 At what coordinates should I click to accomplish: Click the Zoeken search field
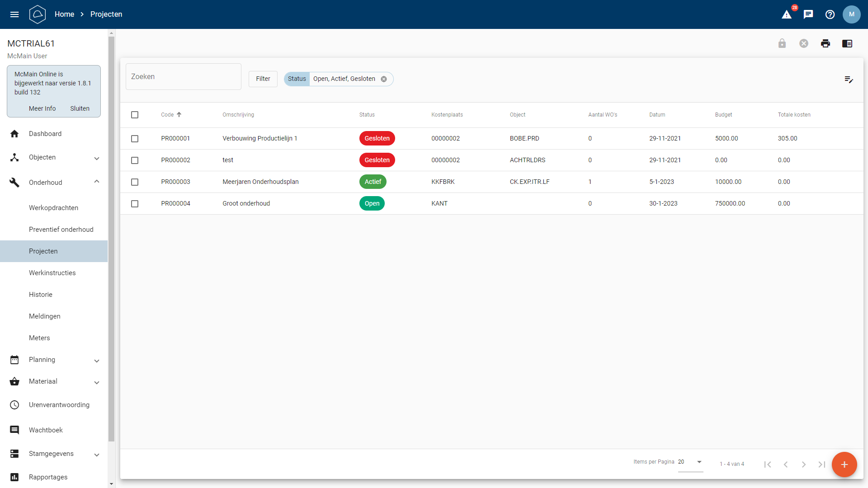tap(183, 77)
